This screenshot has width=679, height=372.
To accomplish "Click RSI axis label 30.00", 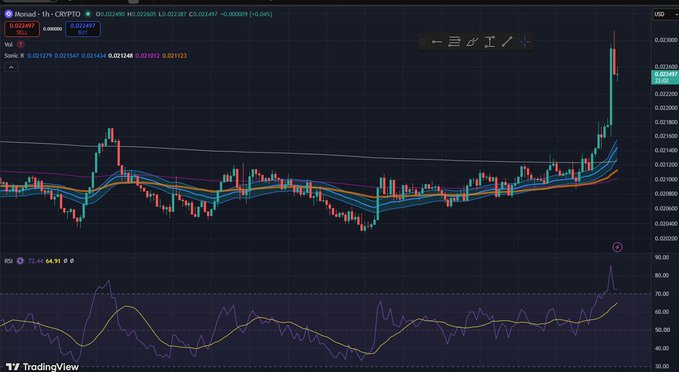I will tap(661, 366).
